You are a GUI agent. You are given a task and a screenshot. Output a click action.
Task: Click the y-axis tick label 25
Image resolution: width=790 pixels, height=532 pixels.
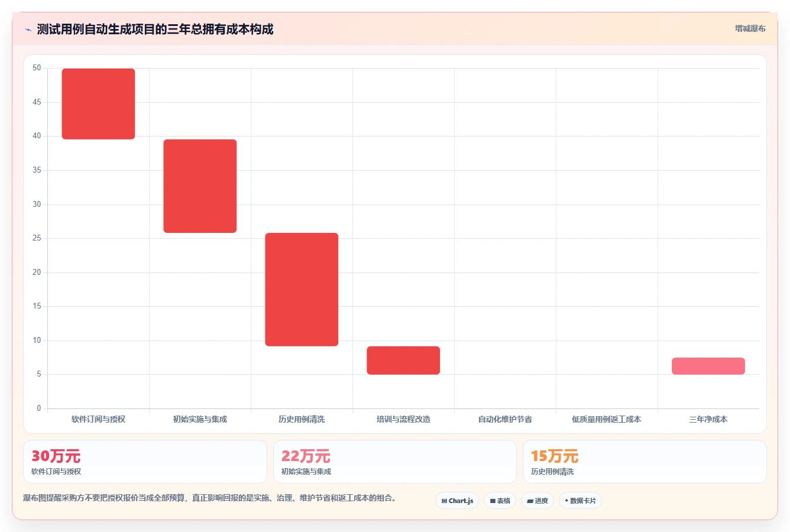pos(37,238)
